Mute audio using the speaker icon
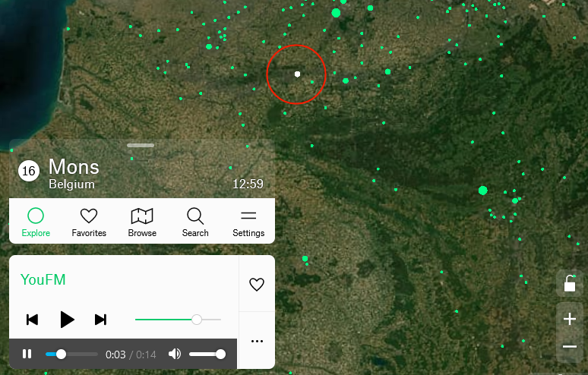 click(175, 354)
